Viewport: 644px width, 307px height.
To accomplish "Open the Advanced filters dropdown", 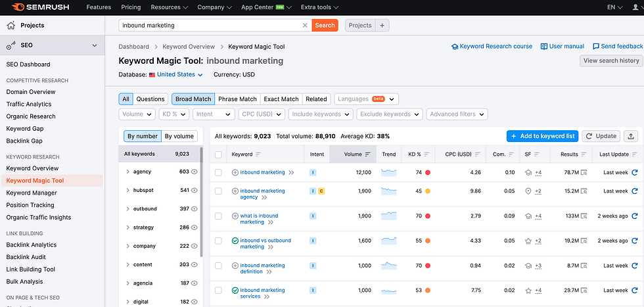I will [x=457, y=114].
